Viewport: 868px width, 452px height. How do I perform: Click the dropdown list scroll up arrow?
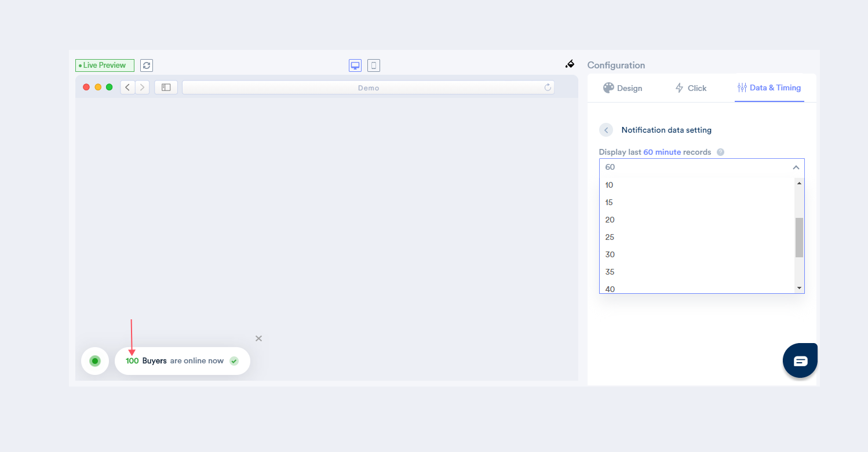(x=799, y=183)
